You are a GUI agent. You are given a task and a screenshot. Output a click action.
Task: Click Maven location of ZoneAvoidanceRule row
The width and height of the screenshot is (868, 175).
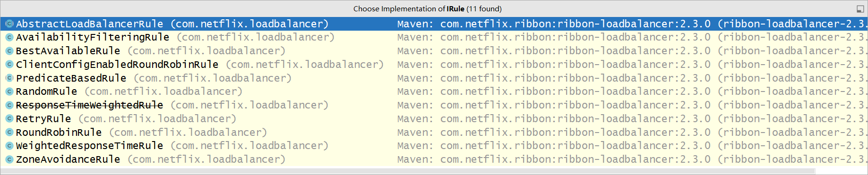(x=632, y=159)
